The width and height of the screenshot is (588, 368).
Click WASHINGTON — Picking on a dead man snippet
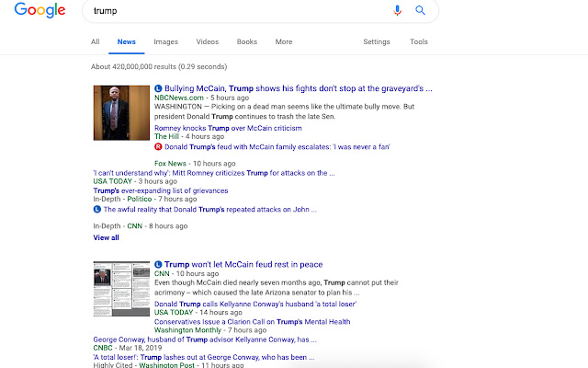[x=284, y=111]
